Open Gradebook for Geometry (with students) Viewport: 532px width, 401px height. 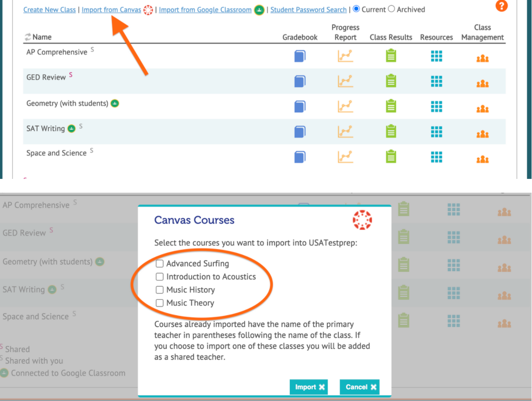tap(300, 106)
